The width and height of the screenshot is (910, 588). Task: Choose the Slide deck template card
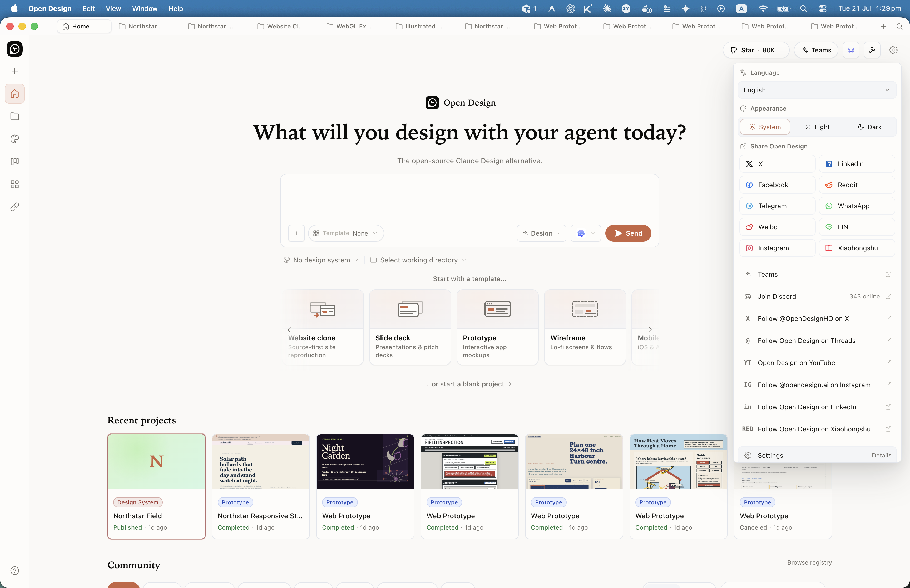(410, 327)
